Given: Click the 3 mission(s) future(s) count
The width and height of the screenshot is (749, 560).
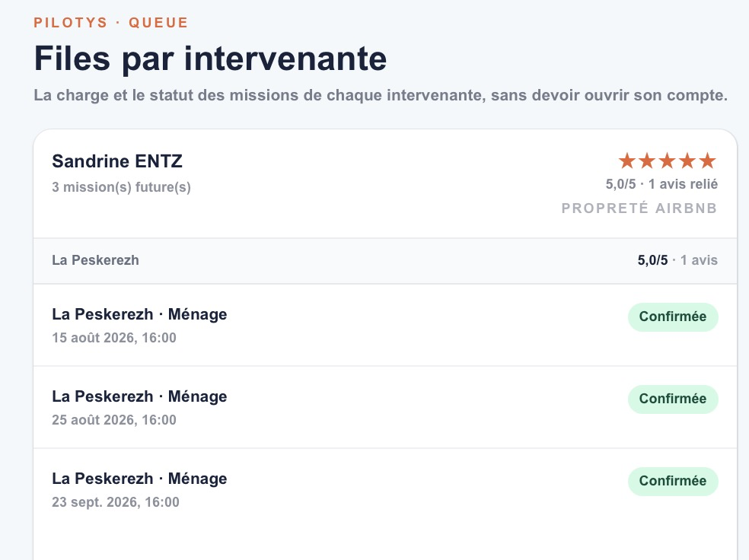Looking at the screenshot, I should tap(121, 187).
